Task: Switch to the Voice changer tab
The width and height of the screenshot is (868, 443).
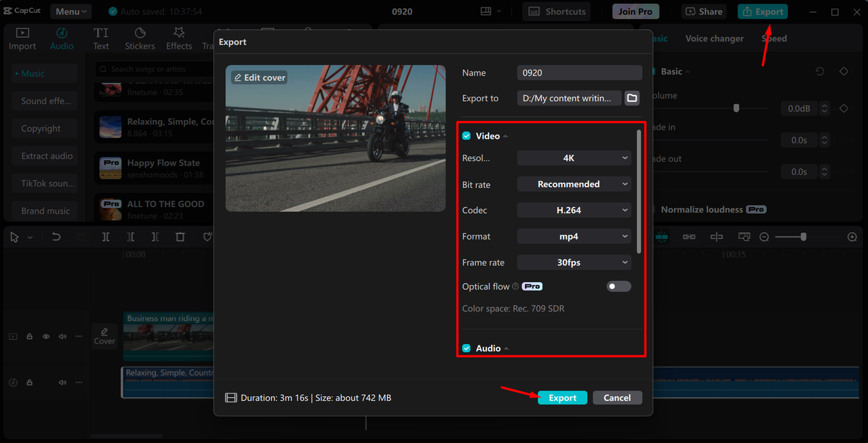Action: coord(714,39)
